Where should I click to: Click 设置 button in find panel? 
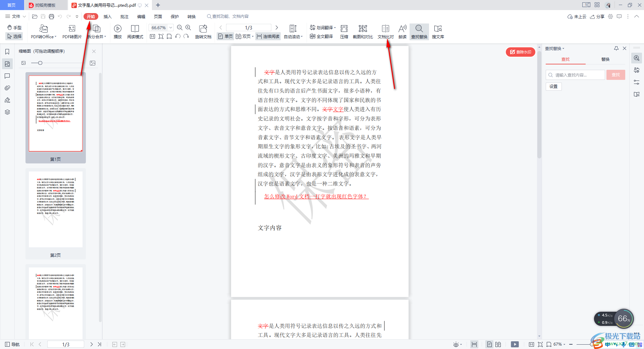[554, 87]
